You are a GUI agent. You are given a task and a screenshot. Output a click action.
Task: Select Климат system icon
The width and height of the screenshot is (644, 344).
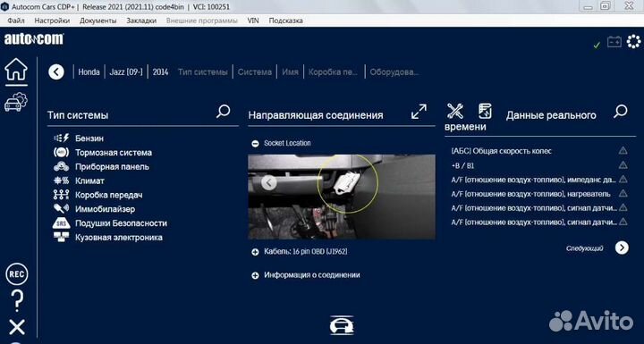[61, 180]
